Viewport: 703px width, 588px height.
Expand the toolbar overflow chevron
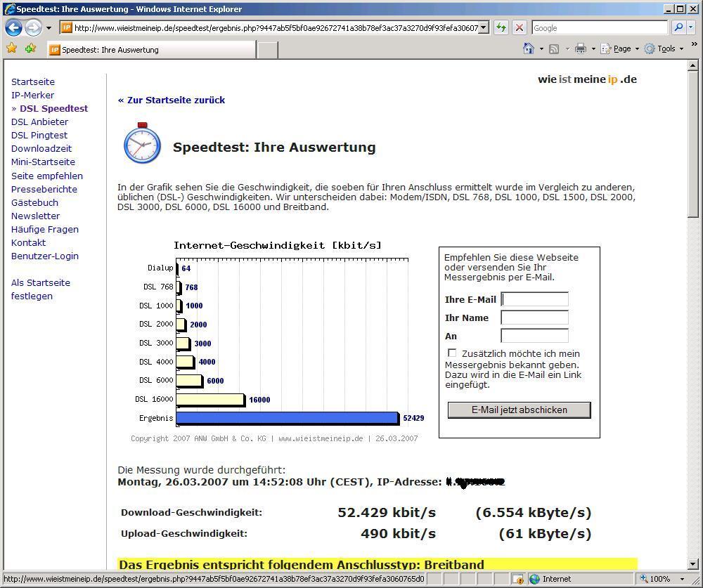pyautogui.click(x=694, y=44)
